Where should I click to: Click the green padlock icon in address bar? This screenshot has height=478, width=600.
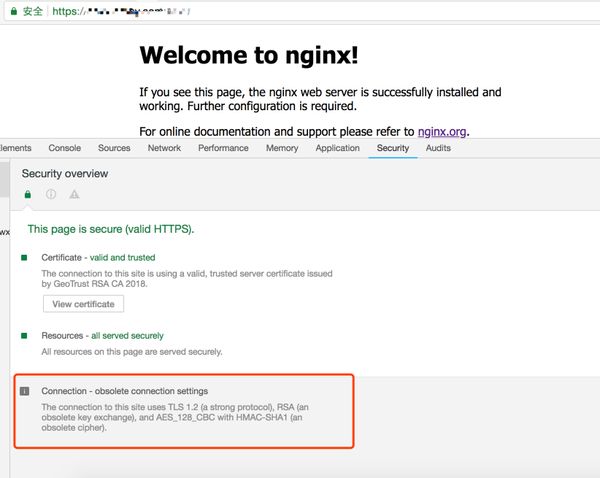[x=14, y=11]
